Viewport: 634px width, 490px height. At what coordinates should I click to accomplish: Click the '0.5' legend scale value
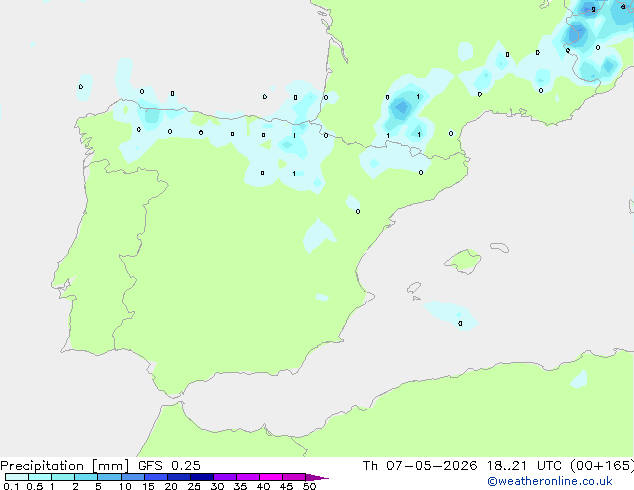click(35, 486)
